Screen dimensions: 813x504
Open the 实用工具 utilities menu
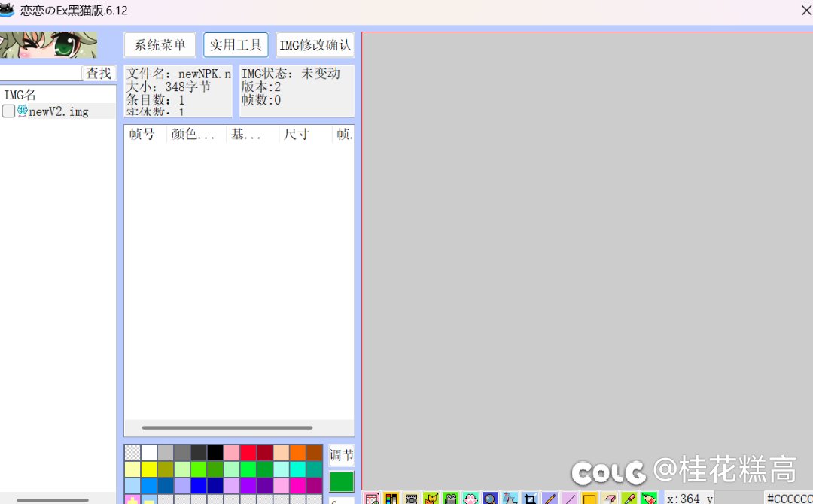236,45
